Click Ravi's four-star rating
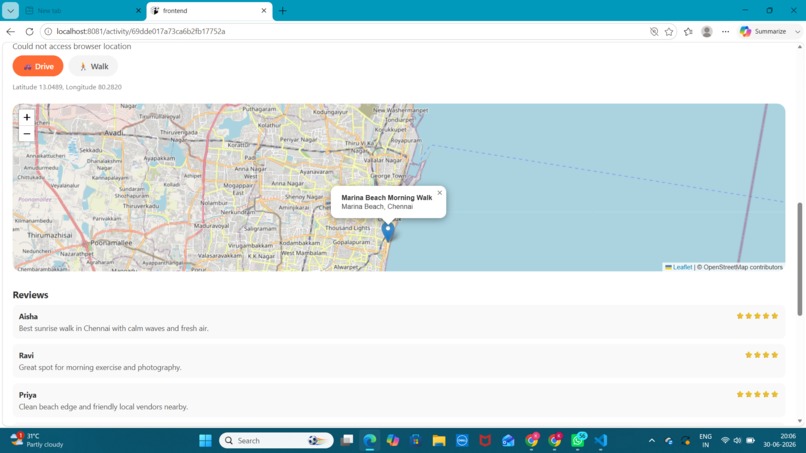This screenshot has height=453, width=806. tap(761, 355)
